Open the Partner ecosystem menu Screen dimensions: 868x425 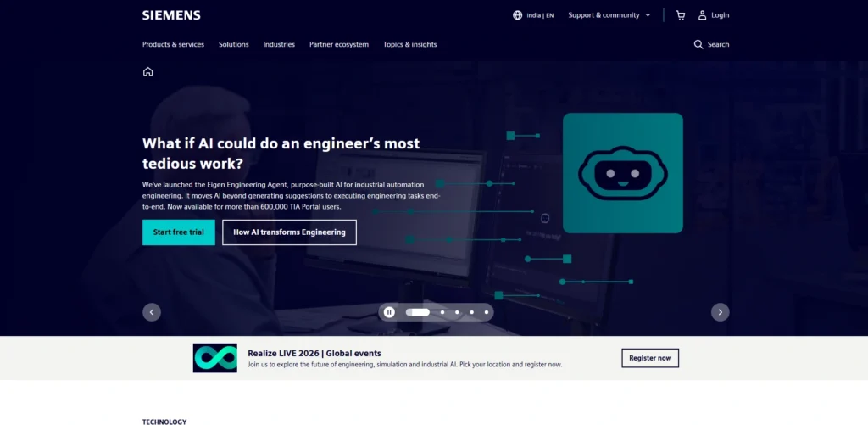click(x=339, y=44)
